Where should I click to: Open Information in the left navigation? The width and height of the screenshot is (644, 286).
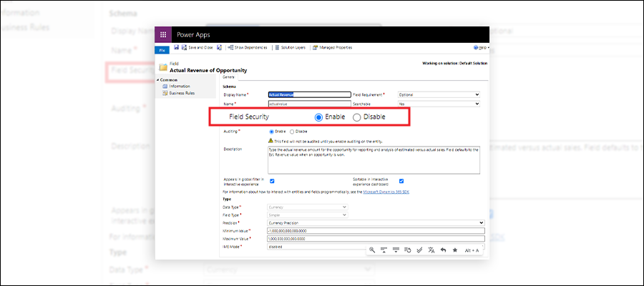click(x=176, y=87)
